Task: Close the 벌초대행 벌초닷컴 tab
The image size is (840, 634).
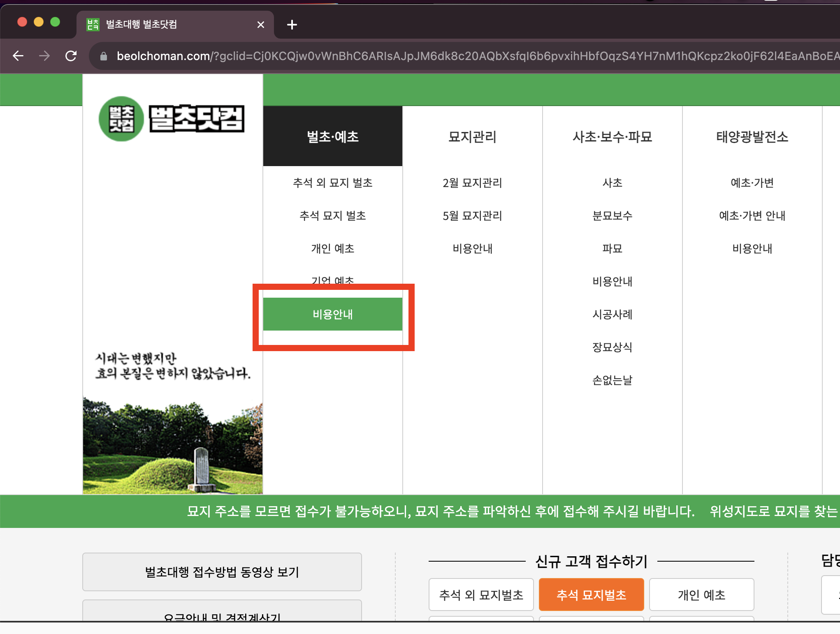Action: pos(260,25)
